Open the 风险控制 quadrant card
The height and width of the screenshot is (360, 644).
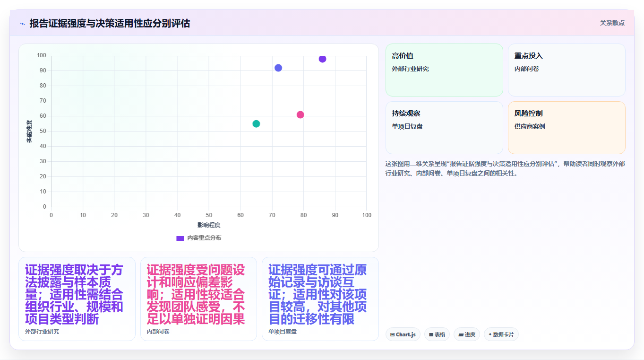coord(567,128)
